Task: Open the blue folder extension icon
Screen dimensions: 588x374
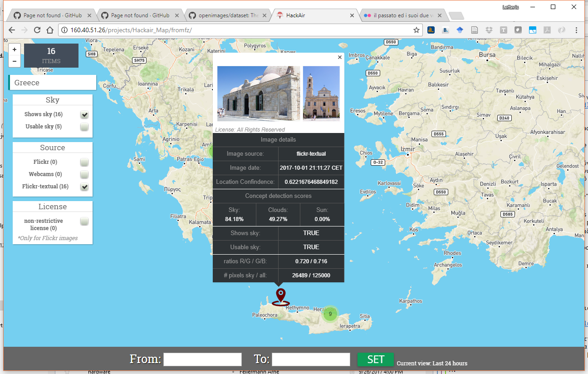Action: click(x=533, y=30)
